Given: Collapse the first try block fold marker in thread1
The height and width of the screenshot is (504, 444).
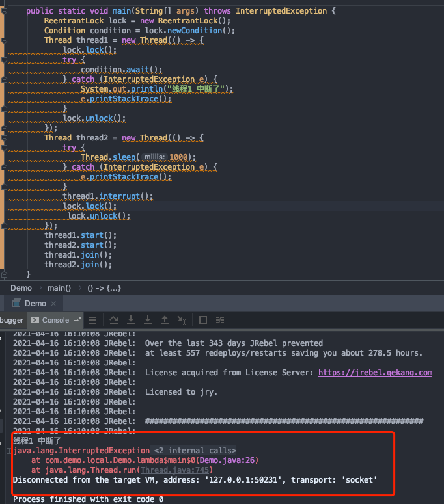Looking at the screenshot, I should (x=4, y=60).
